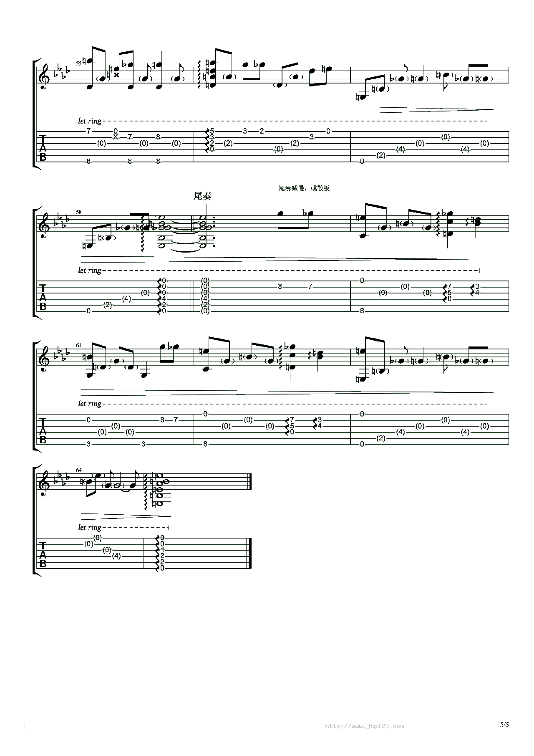534x756 pixels.
Task: Click measure number 55
Action: coord(79,63)
